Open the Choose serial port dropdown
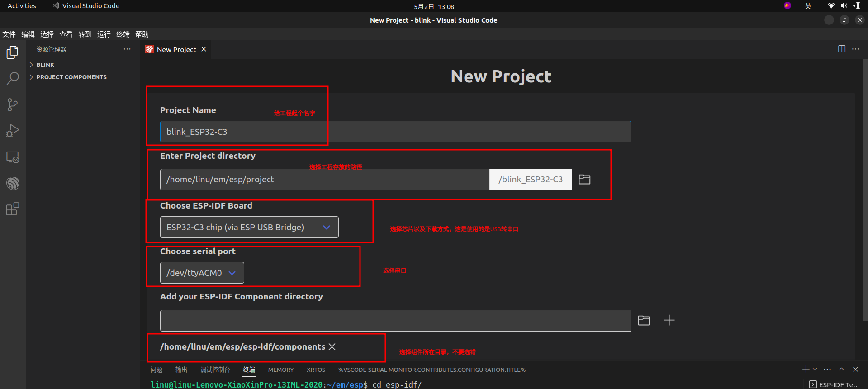 click(x=202, y=273)
